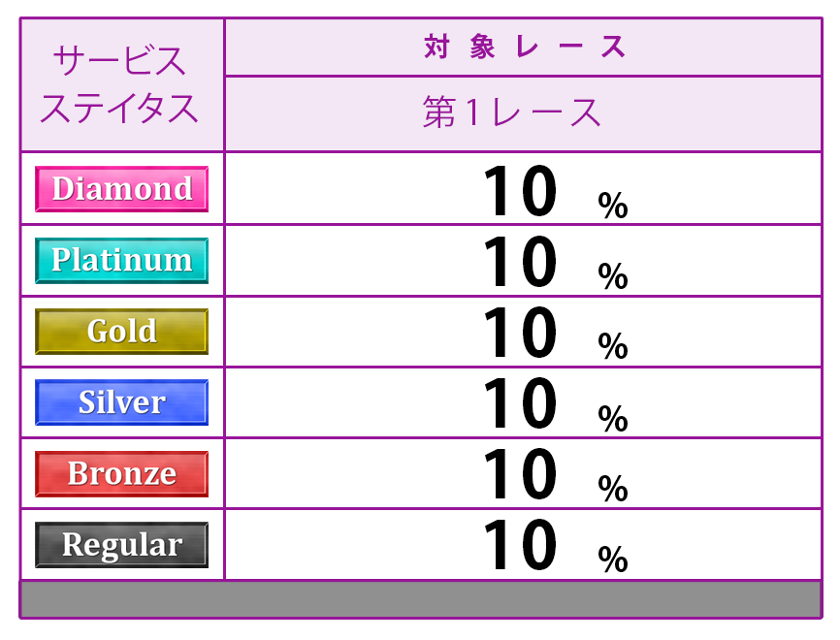Pick the percent sign in Regular row
The height and width of the screenshot is (640, 840).
[x=613, y=560]
